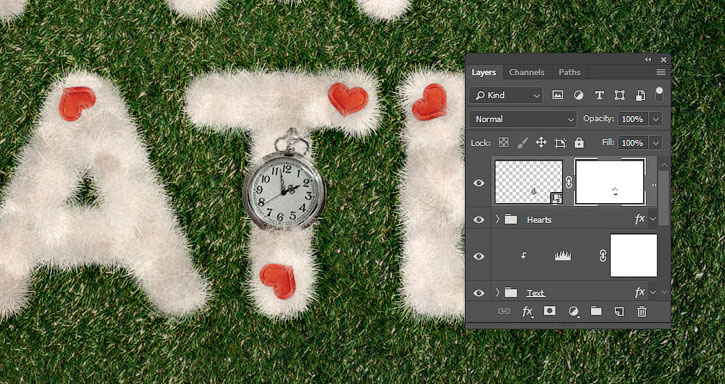
Task: Open the Fill slider dropdown arrow
Action: (656, 143)
